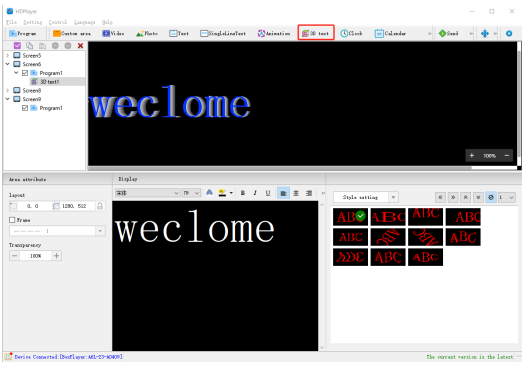Insert a Text area
The image size is (526, 365).
[x=179, y=34]
